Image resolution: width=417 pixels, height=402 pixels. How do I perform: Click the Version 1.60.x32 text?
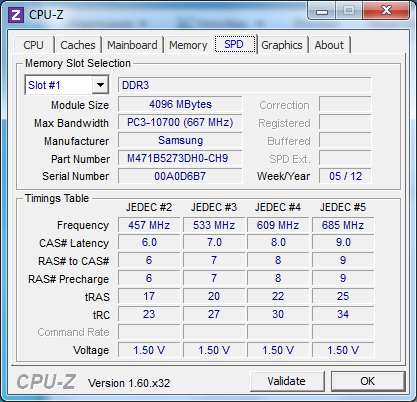click(129, 383)
